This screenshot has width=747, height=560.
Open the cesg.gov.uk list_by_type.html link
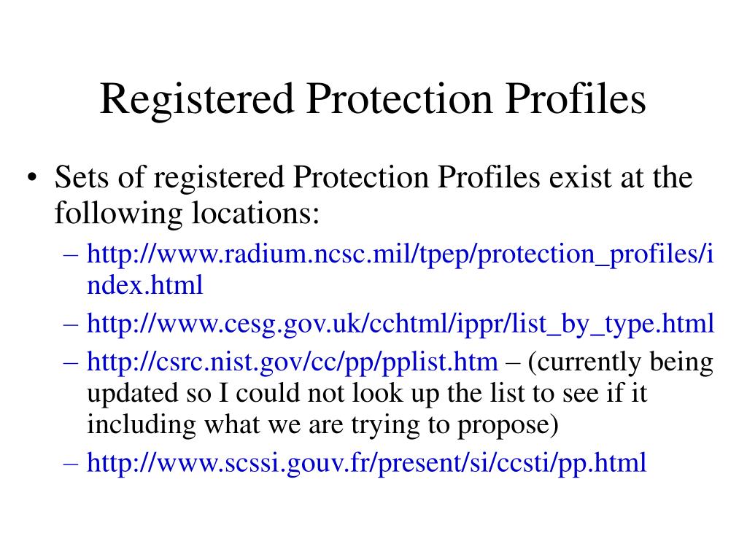coord(400,324)
